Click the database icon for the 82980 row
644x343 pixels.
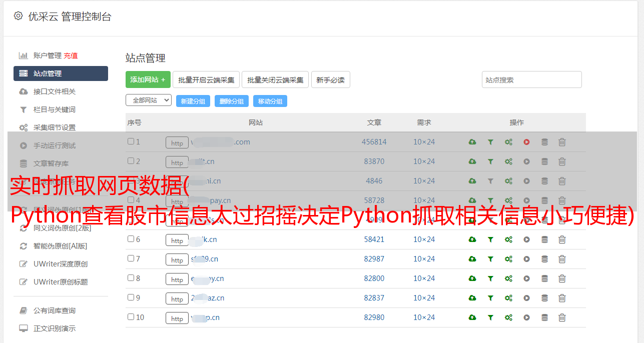(544, 317)
